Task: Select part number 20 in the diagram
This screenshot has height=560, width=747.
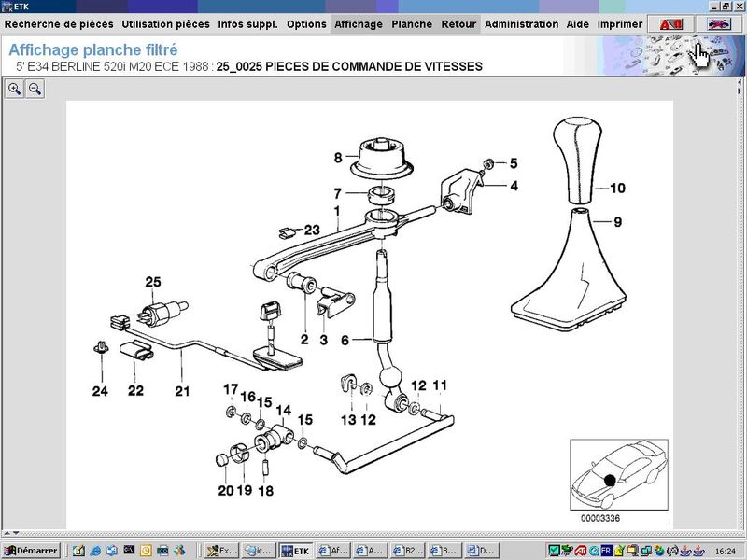Action: point(226,491)
